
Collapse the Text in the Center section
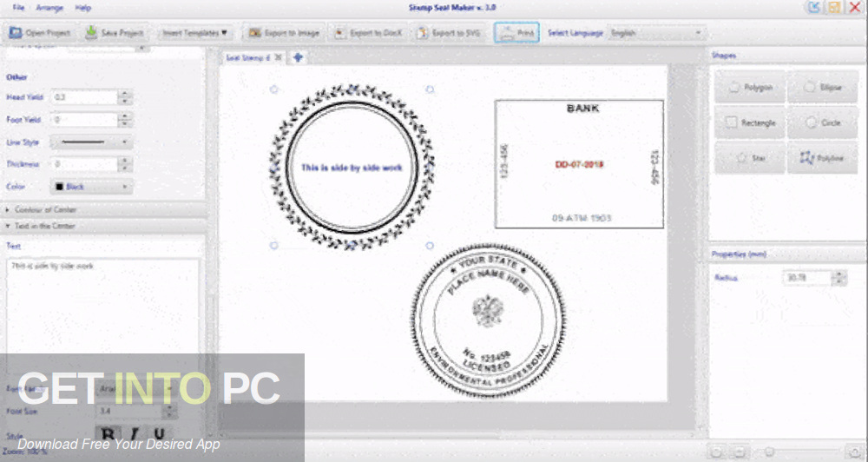coord(103,226)
